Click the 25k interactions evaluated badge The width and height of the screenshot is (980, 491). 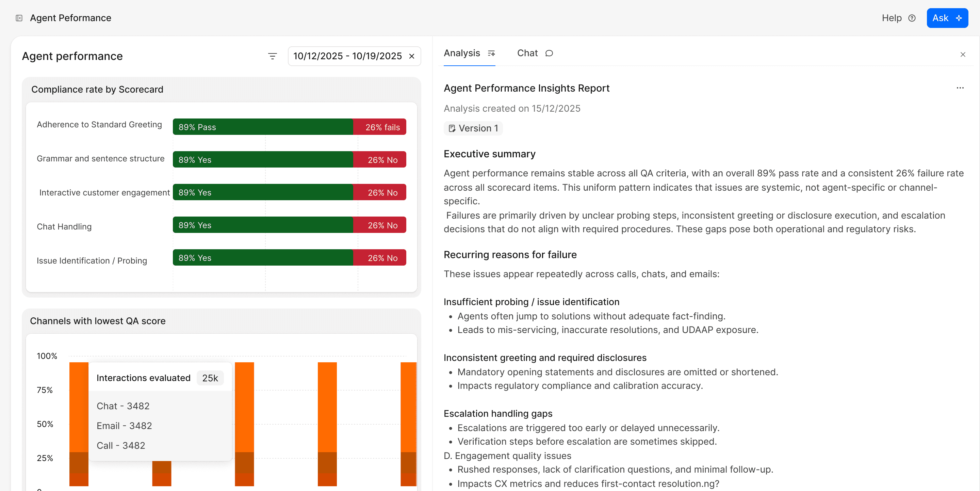[x=210, y=378]
